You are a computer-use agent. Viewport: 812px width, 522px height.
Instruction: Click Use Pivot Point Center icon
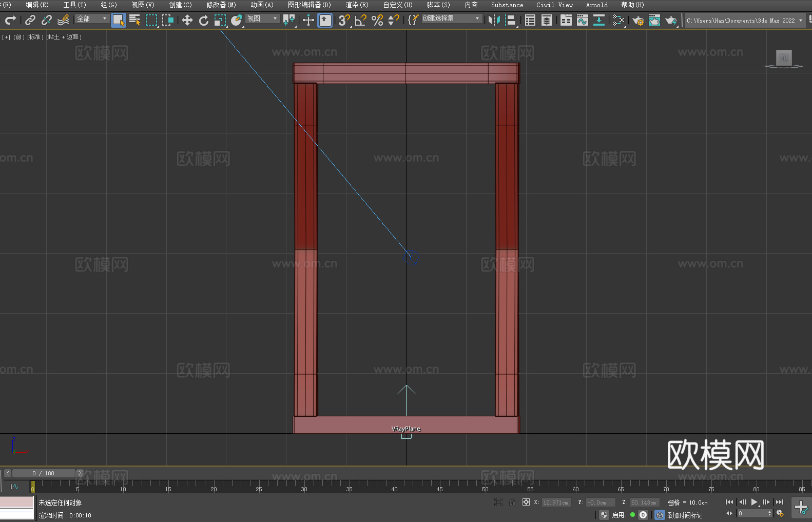[x=289, y=20]
